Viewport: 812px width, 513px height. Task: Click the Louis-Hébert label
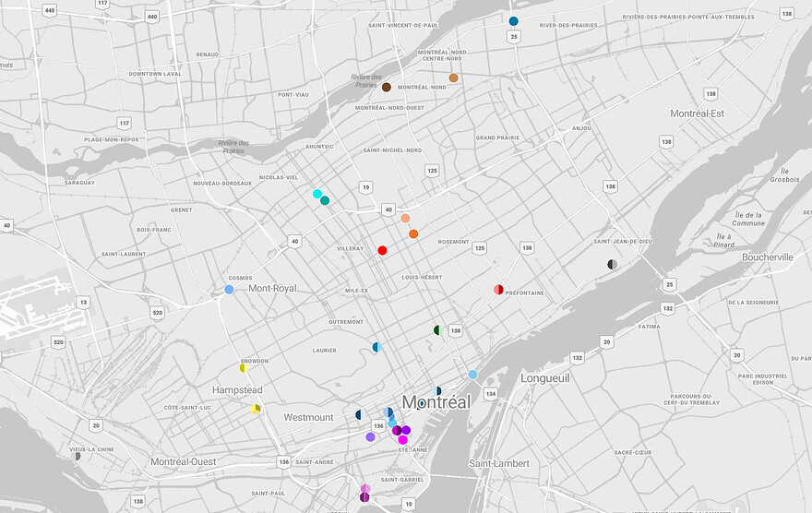tap(422, 278)
